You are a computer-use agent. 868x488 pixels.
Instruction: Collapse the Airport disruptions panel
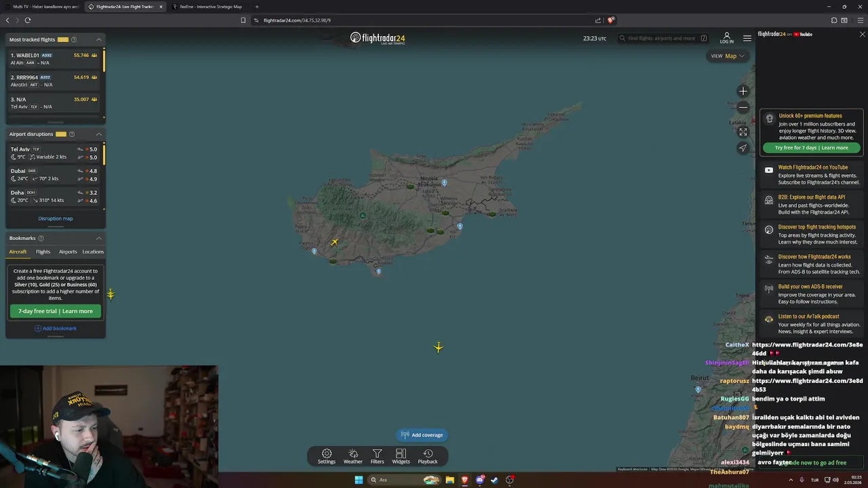(x=98, y=134)
